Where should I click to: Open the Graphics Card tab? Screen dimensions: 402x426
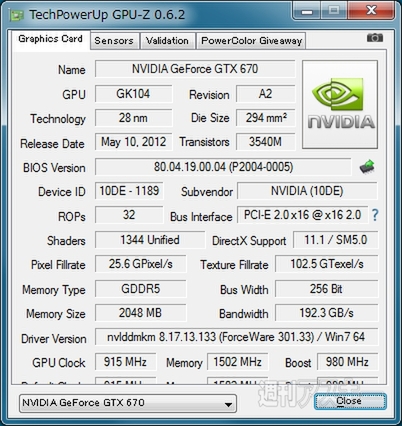click(x=50, y=39)
